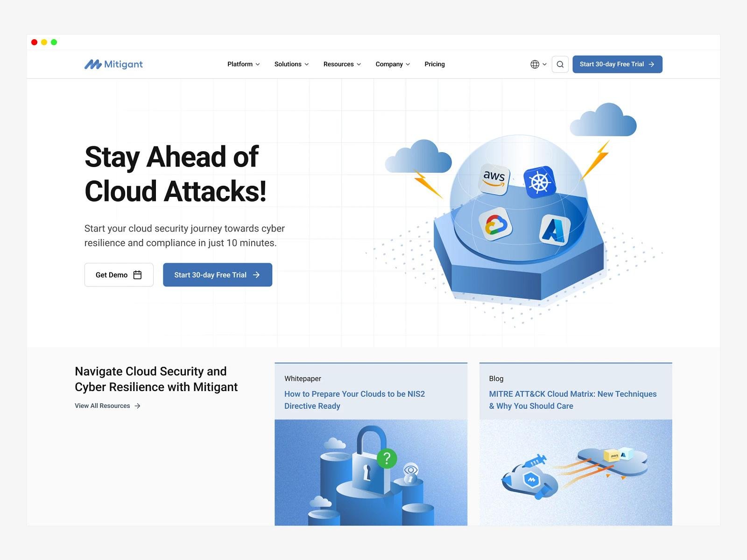This screenshot has height=560, width=747.
Task: Click the arrow on the header Free Trial button
Action: 651,64
